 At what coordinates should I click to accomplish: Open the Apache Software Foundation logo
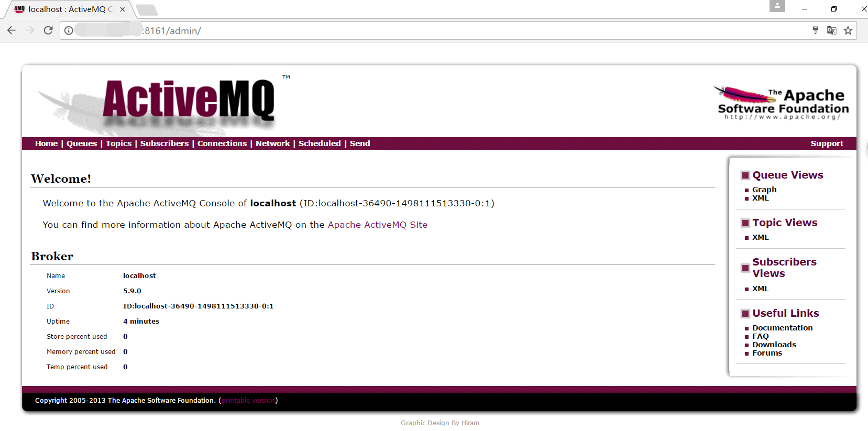[782, 103]
